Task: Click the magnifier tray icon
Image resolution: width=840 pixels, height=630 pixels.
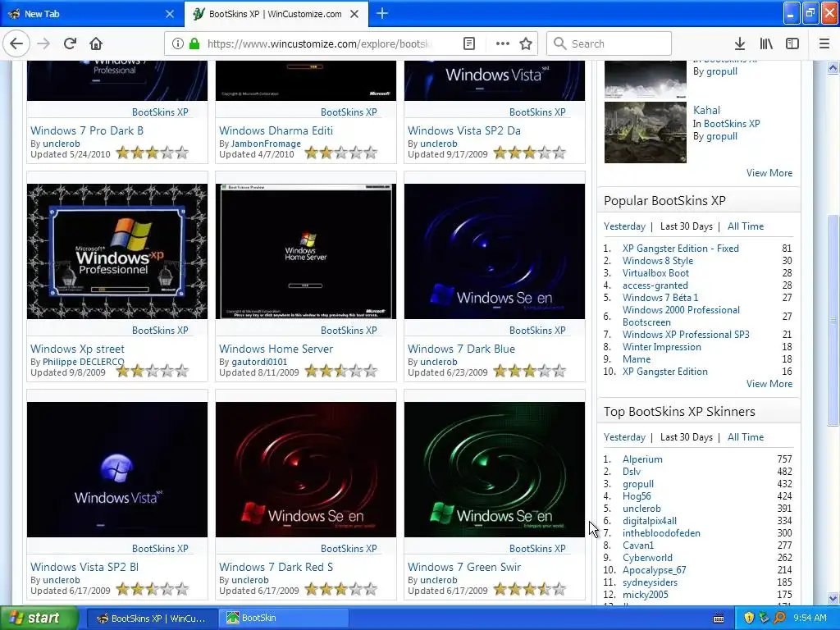Action: tap(779, 618)
